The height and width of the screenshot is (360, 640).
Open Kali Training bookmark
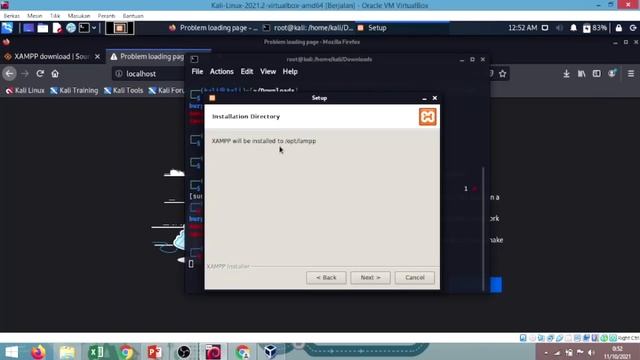pos(74,91)
